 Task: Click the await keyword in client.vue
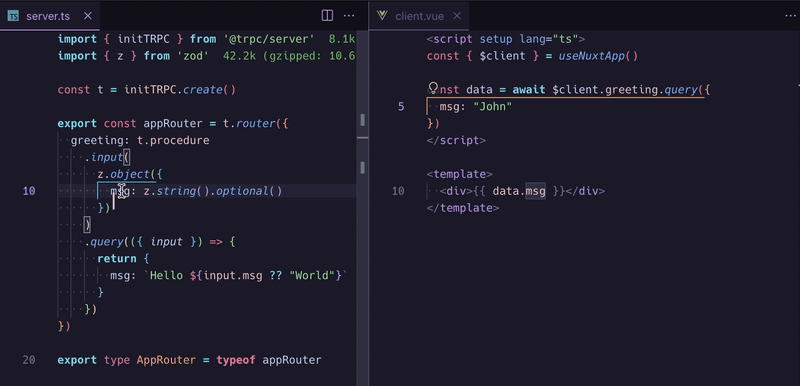tap(529, 90)
